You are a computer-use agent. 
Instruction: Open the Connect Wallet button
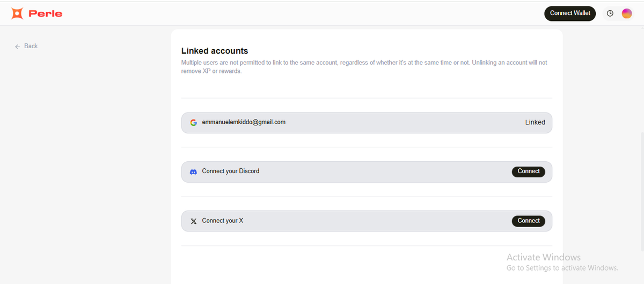pyautogui.click(x=570, y=13)
